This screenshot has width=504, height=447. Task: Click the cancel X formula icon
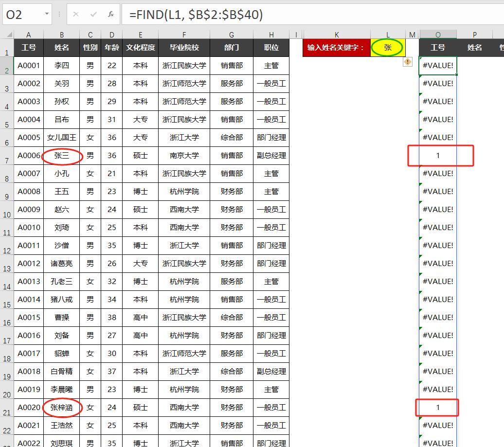[x=76, y=14]
